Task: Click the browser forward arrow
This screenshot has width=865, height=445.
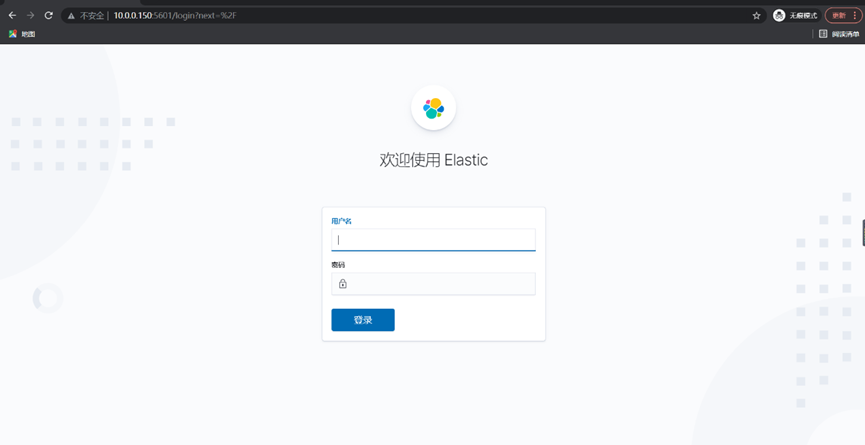Action: pos(30,15)
